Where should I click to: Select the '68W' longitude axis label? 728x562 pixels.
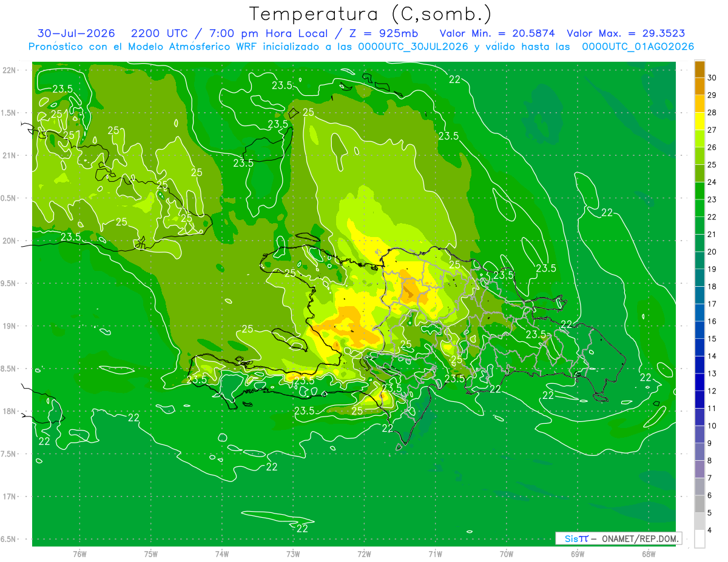(649, 554)
